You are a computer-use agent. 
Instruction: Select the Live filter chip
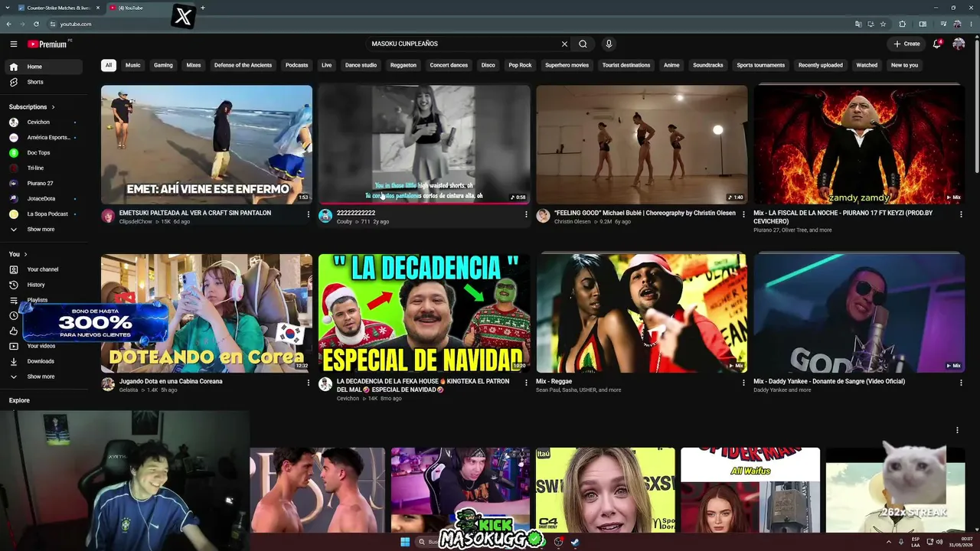tap(327, 65)
